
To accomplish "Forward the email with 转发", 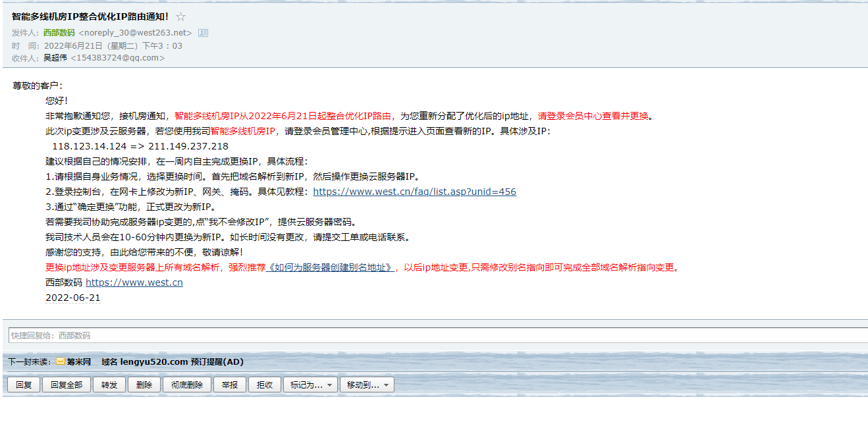I will coord(109,384).
